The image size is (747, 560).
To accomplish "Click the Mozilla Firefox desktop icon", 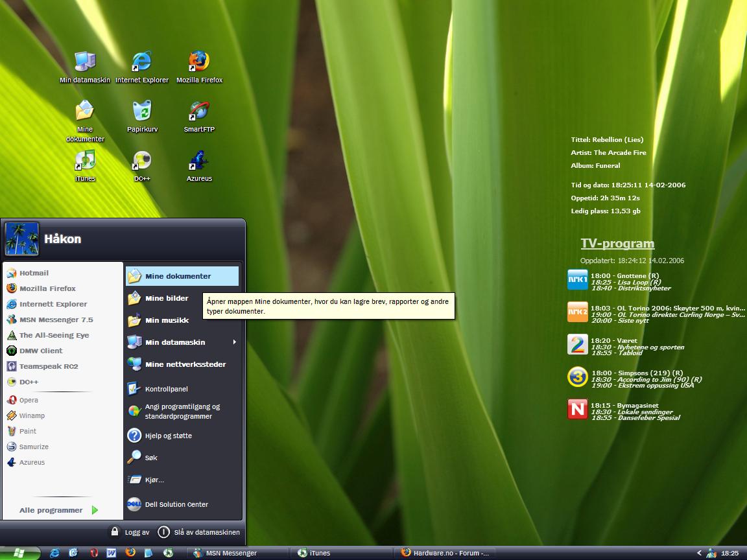I will (x=199, y=62).
